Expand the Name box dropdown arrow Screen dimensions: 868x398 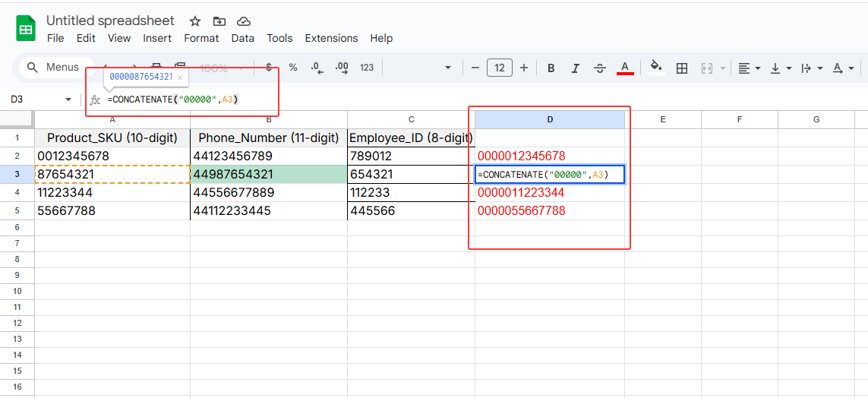click(x=68, y=99)
